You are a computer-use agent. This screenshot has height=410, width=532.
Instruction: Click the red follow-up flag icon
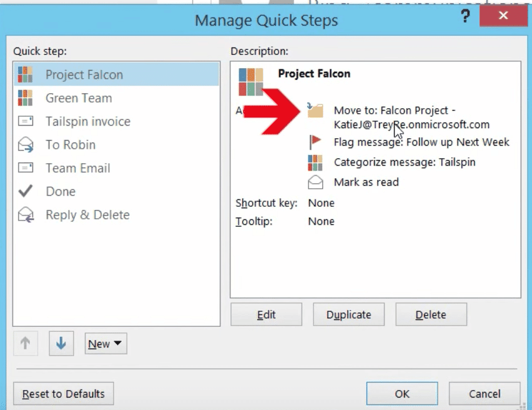[x=315, y=142]
